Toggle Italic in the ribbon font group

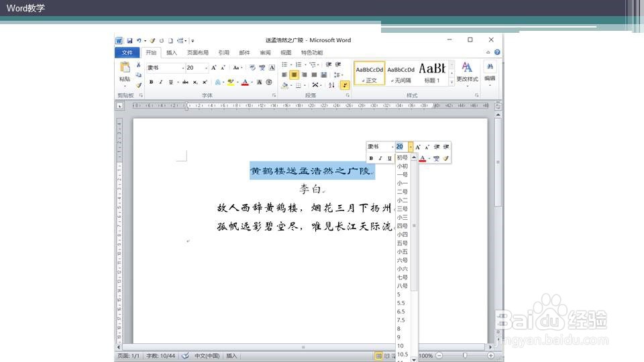coord(161,82)
